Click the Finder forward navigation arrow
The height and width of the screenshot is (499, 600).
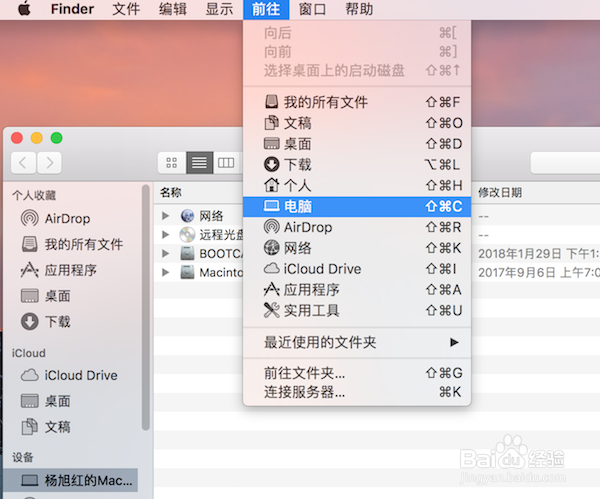49,163
